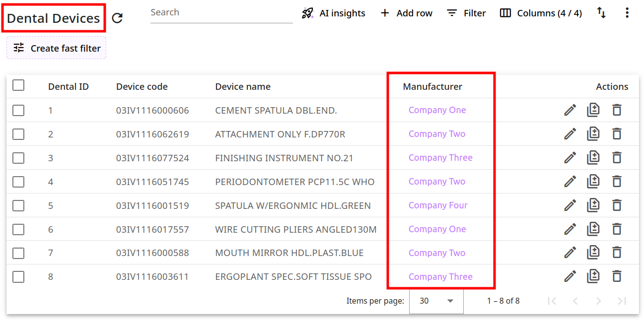This screenshot has width=644, height=322.
Task: Open the Items per page dropdown
Action: click(436, 301)
